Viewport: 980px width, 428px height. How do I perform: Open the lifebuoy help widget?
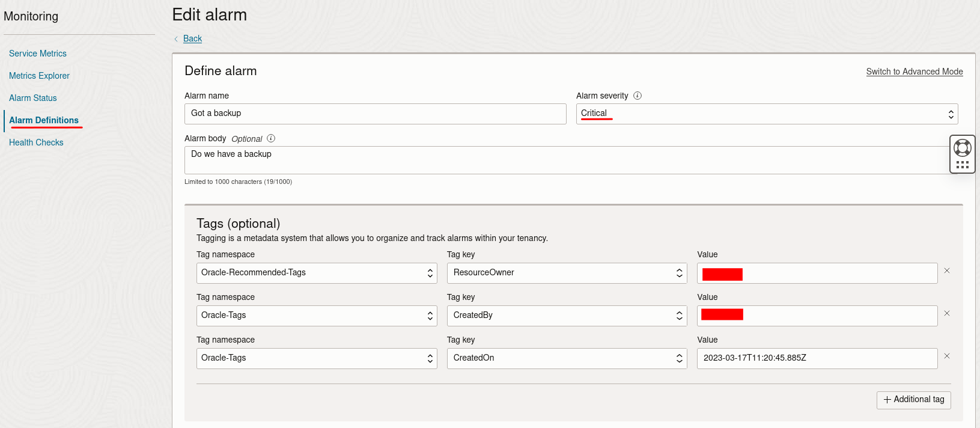(962, 147)
